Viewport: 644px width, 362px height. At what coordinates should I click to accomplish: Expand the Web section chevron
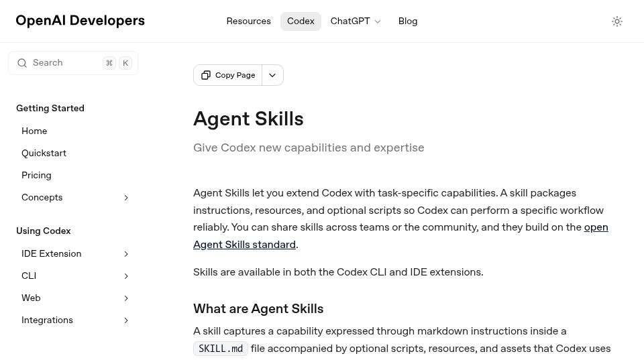pos(126,298)
